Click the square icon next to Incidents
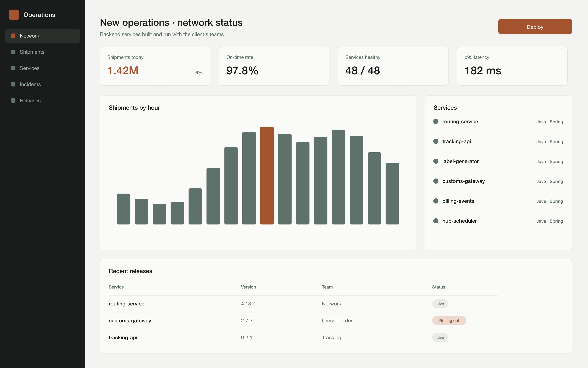 point(13,84)
